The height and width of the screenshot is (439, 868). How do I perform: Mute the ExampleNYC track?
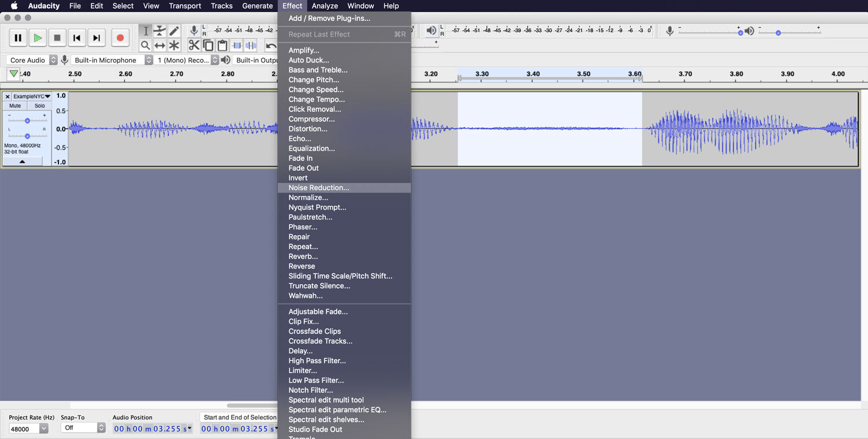click(x=15, y=106)
